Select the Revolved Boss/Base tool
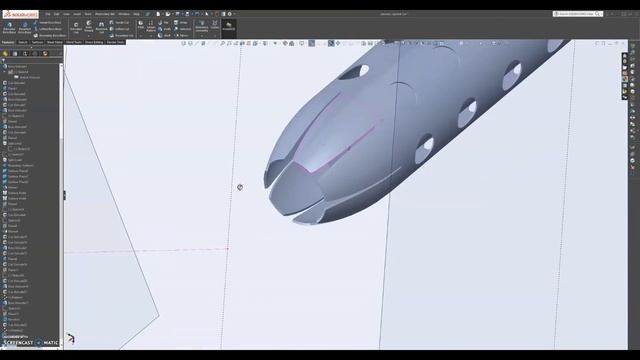The width and height of the screenshot is (640, 360). tap(24, 28)
